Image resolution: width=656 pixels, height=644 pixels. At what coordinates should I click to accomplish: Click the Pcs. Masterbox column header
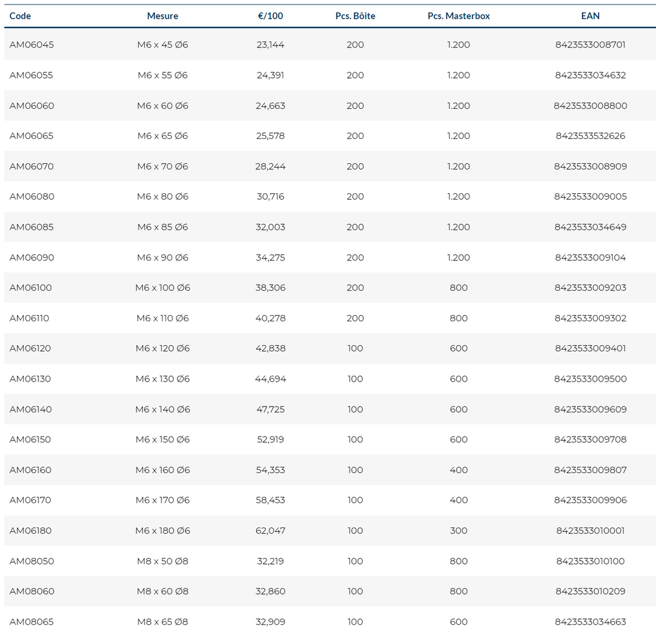click(x=459, y=16)
